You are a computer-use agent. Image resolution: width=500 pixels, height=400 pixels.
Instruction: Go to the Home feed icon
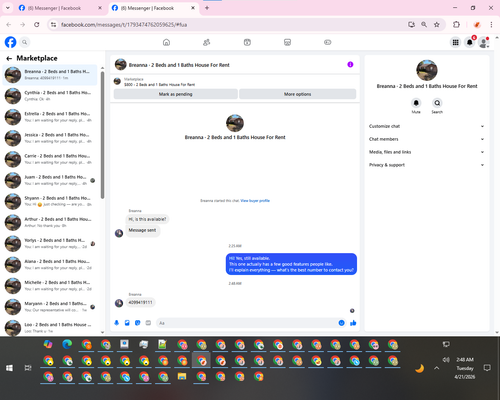click(166, 42)
